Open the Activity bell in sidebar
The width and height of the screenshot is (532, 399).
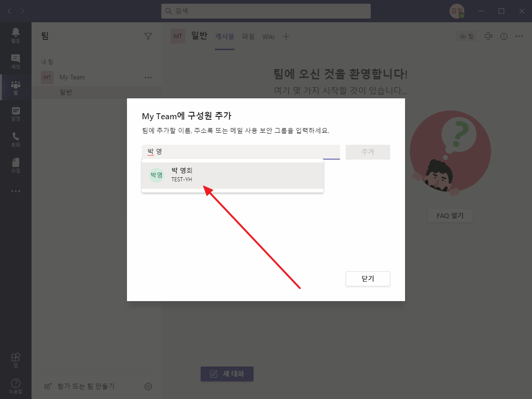16,35
